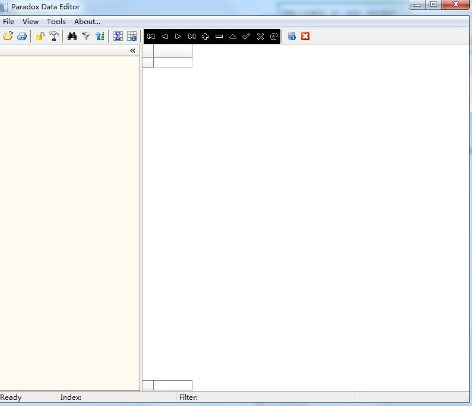Image resolution: width=472 pixels, height=406 pixels.
Task: Click the grid row indicator cell
Action: (148, 62)
